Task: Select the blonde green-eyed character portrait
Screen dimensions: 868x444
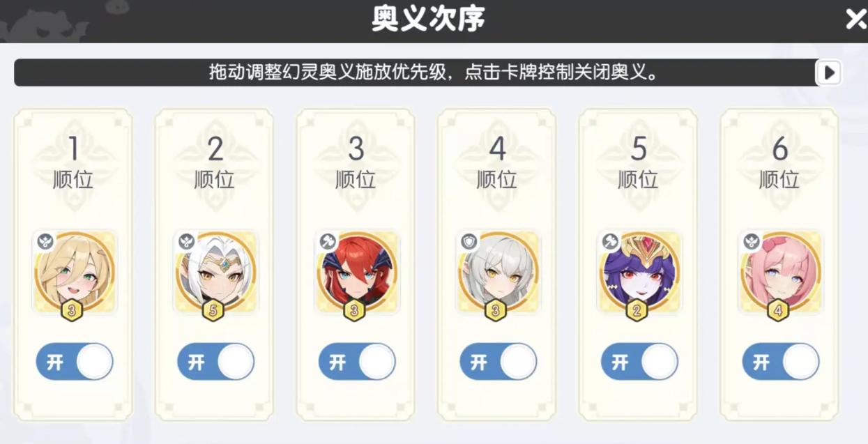Action: click(x=75, y=272)
